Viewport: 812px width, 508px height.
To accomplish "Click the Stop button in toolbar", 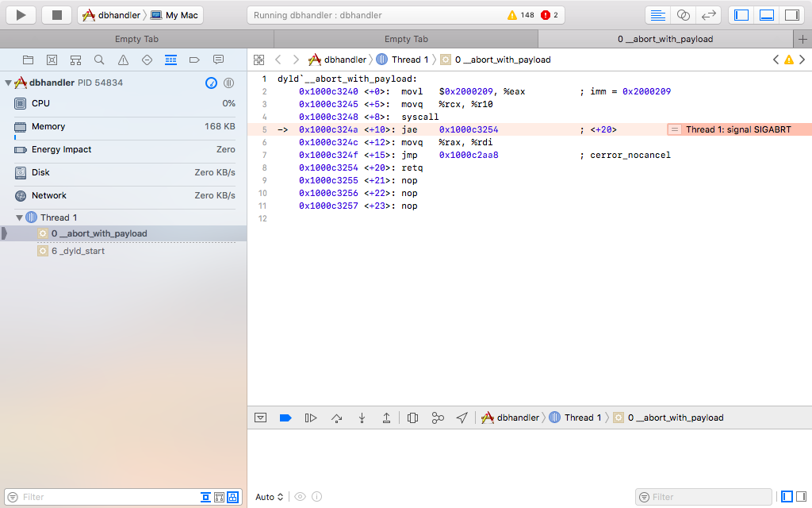I will point(56,15).
